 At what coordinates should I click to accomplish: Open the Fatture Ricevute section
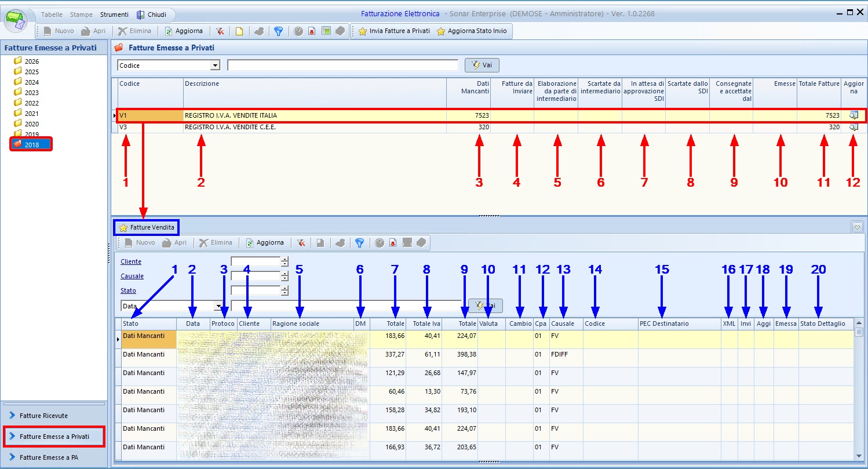43,416
